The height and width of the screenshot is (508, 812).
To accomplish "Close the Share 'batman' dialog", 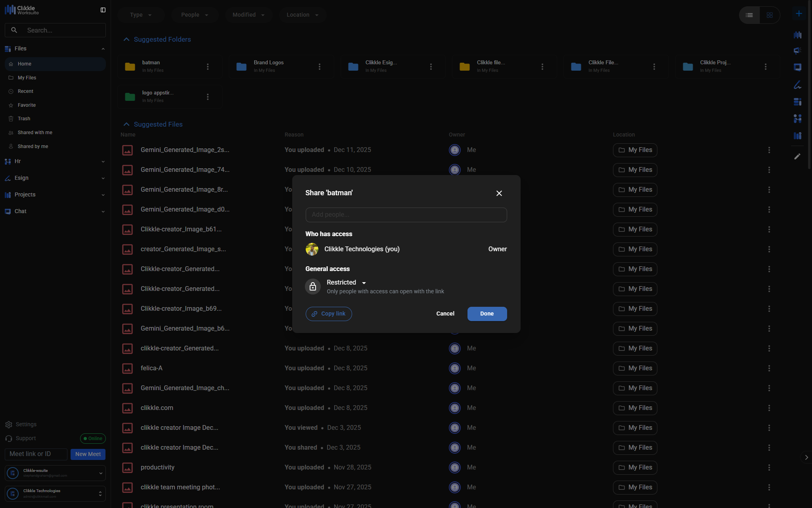I will 499,193.
